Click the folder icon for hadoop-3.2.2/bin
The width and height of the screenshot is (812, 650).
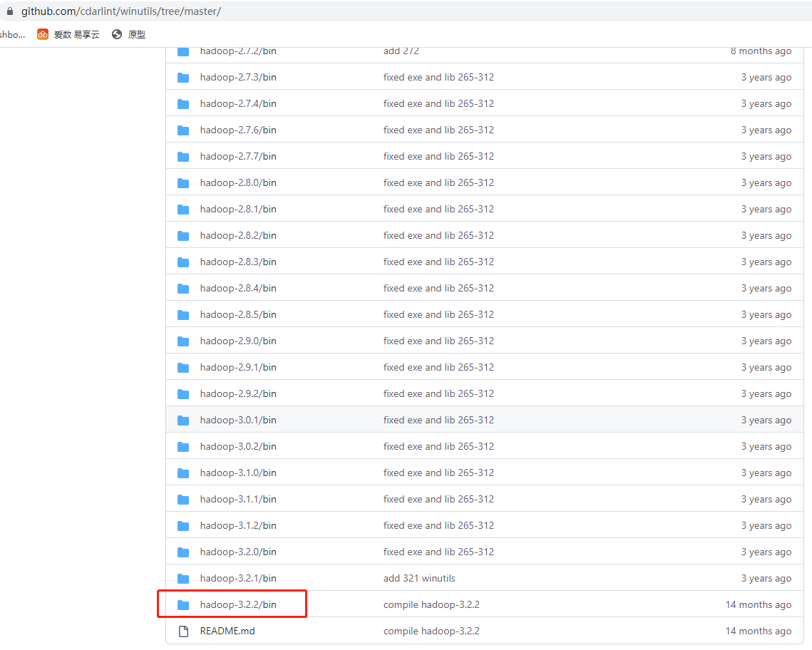coord(183,606)
